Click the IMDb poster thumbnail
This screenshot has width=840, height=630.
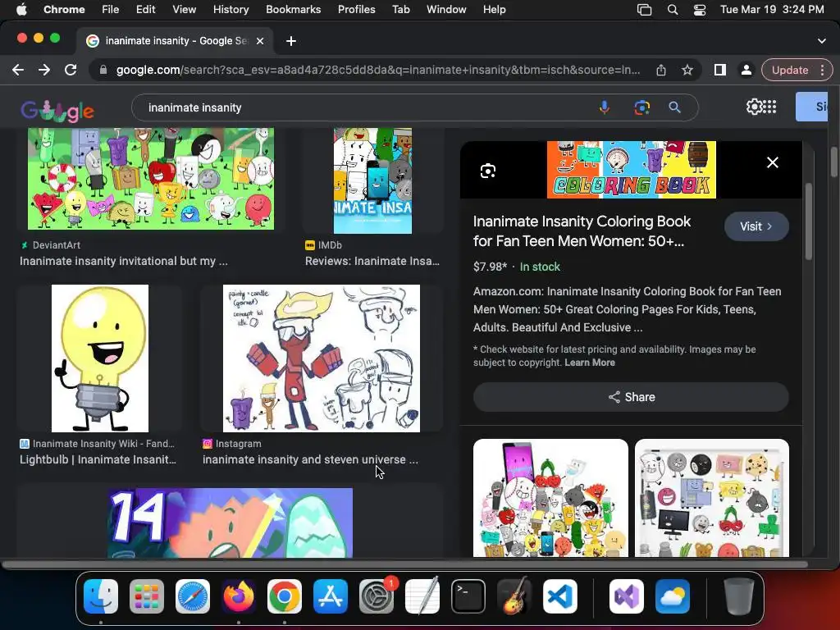point(373,180)
